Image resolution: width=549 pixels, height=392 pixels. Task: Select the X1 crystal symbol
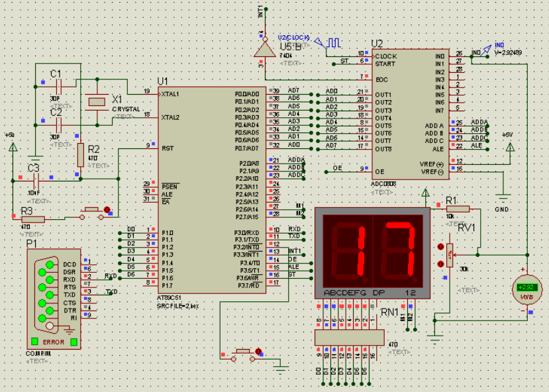[97, 102]
